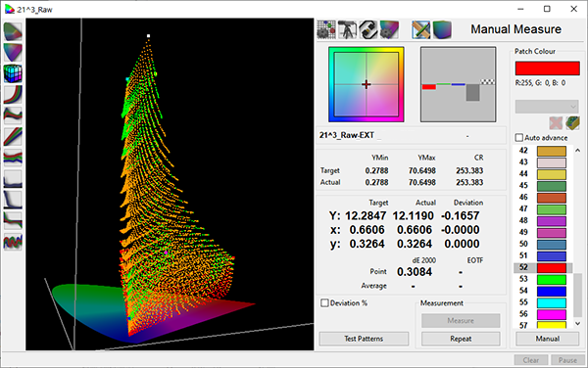
Task: Click the patch list scroll up arrow
Action: click(577, 151)
